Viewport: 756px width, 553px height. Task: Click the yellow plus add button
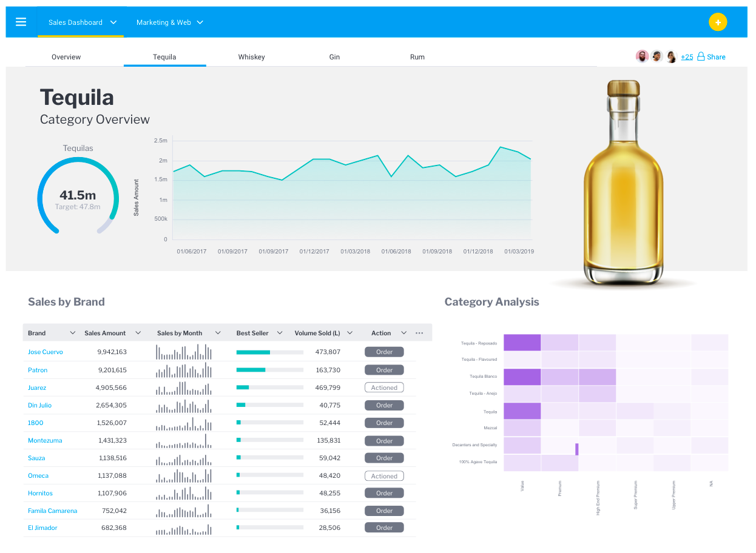pos(718,22)
